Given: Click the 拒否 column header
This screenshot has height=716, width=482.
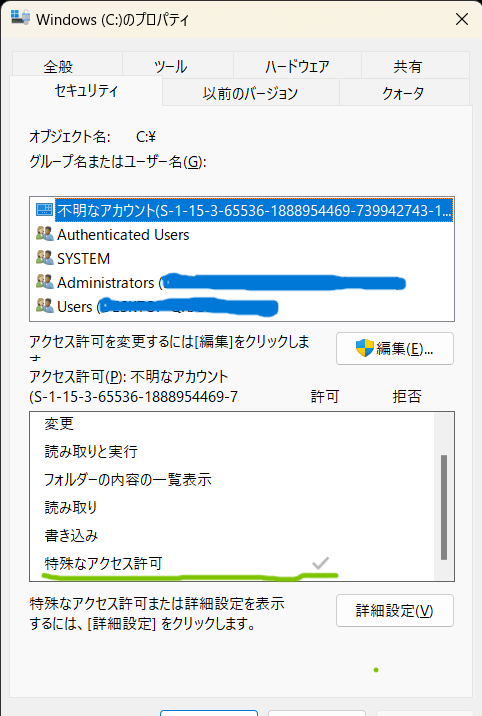Looking at the screenshot, I should coord(407,396).
